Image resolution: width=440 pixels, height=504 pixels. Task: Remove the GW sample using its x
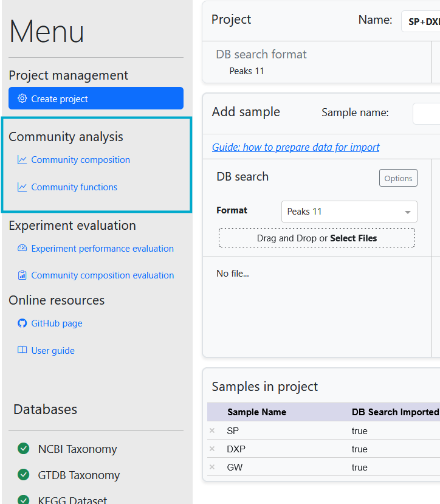pos(212,467)
